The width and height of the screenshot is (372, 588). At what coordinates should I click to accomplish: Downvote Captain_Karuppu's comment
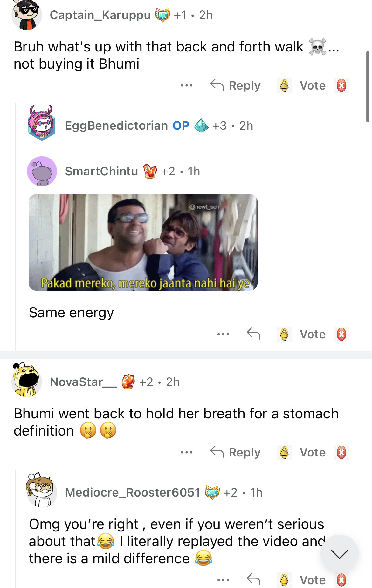pyautogui.click(x=341, y=85)
